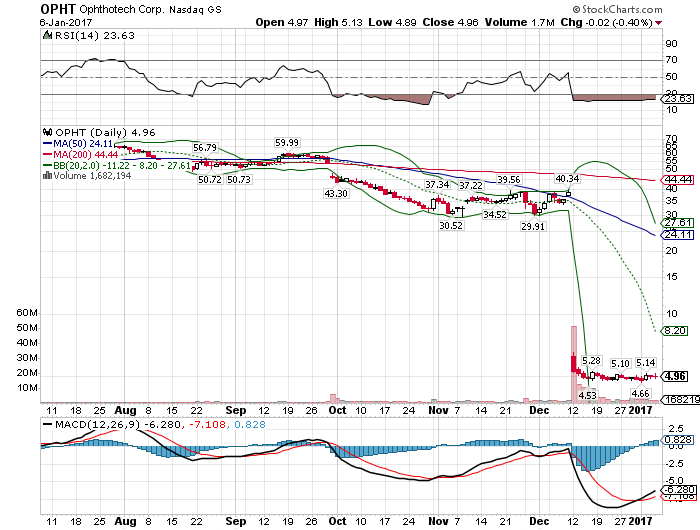Click the 8.20 Bollinger middle axis tag
The height and width of the screenshot is (530, 700).
(x=674, y=331)
